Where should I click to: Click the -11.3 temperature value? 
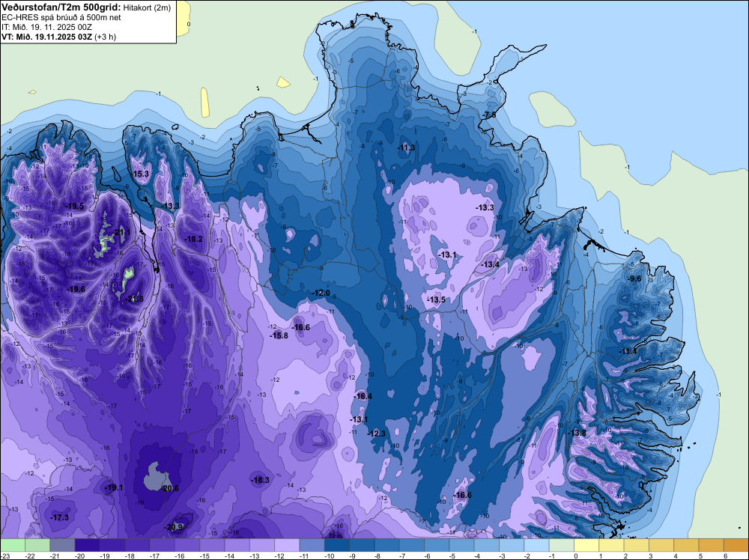coord(406,148)
